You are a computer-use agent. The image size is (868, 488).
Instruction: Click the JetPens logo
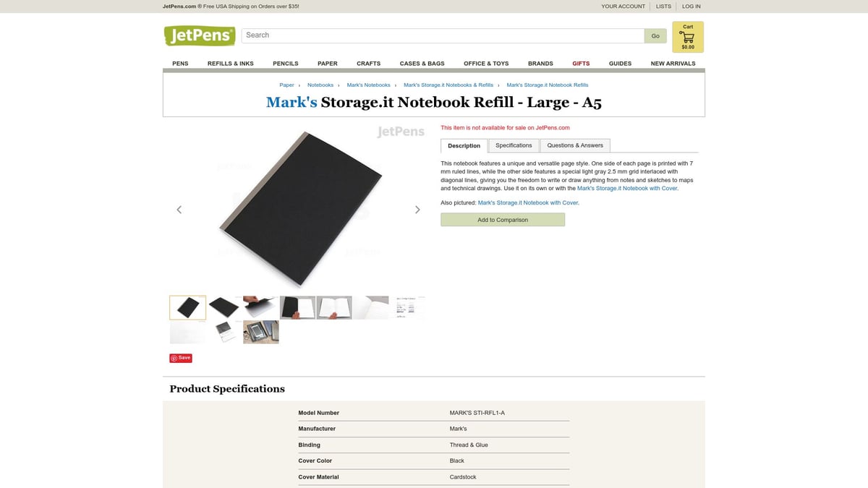point(200,35)
